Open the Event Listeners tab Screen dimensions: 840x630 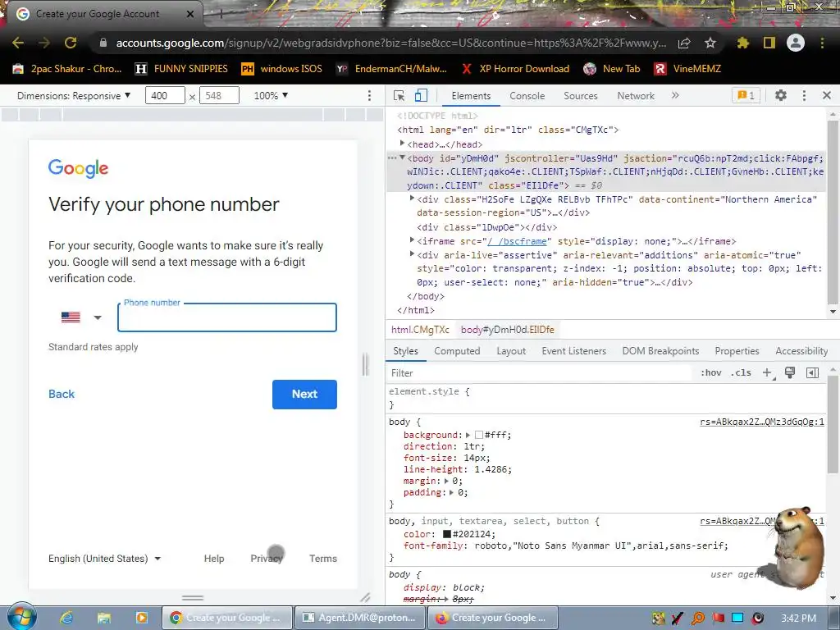(x=573, y=351)
